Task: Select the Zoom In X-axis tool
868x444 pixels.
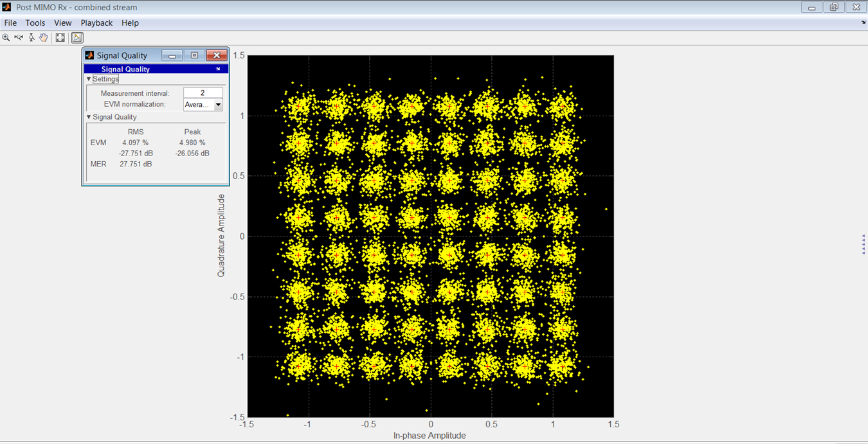Action: (x=19, y=37)
